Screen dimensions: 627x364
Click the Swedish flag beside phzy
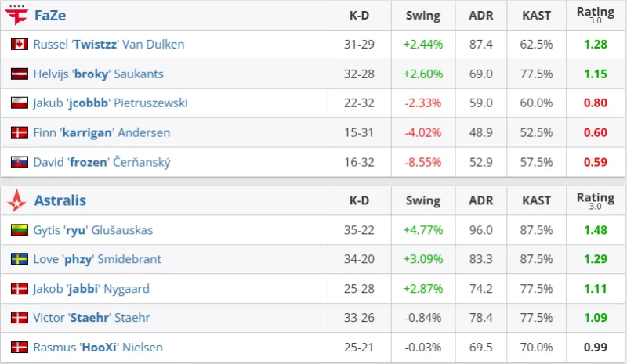(20, 259)
